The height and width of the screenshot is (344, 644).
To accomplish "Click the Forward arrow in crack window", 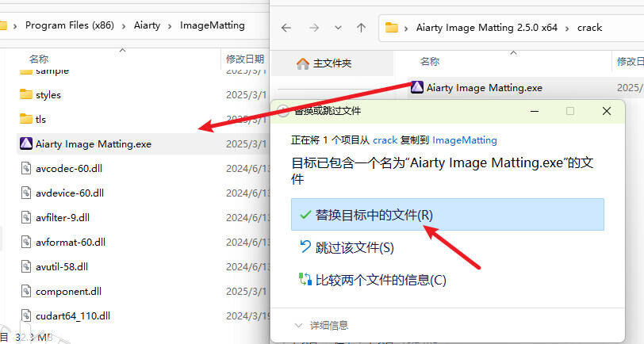I will pos(314,28).
